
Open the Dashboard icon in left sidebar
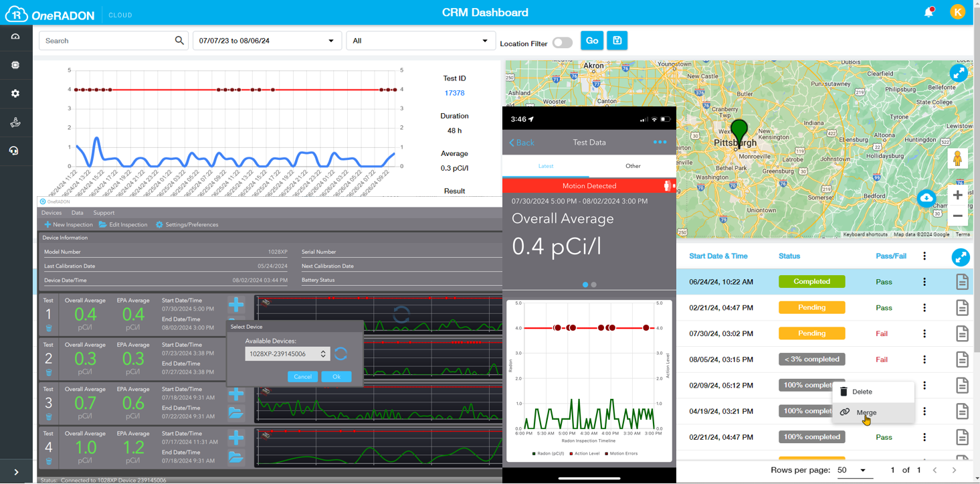coord(15,37)
